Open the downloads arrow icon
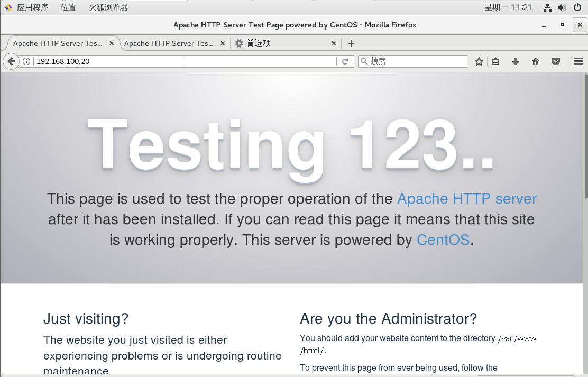Screen dimensions: 588x377 tap(516, 61)
